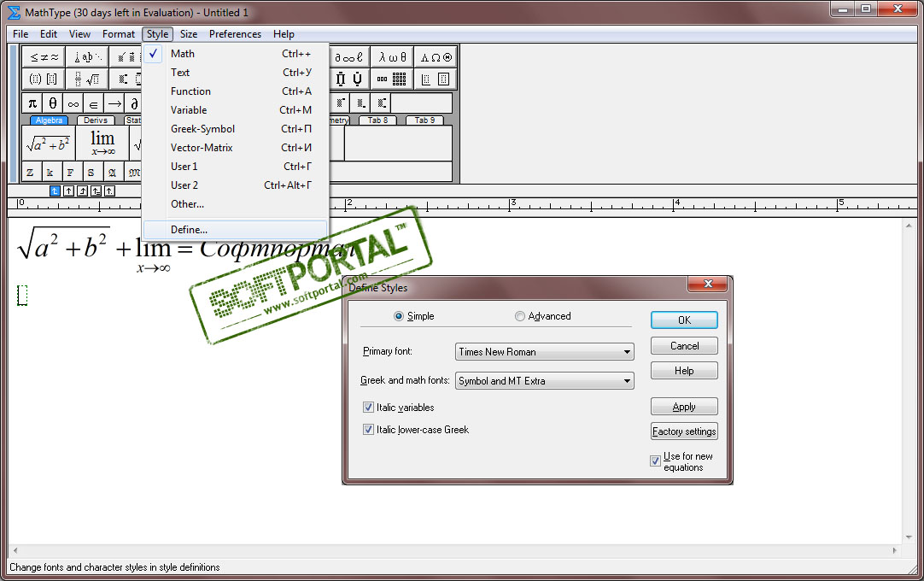This screenshot has width=924, height=581.
Task: Toggle Use for new equations checkbox
Action: coord(655,461)
